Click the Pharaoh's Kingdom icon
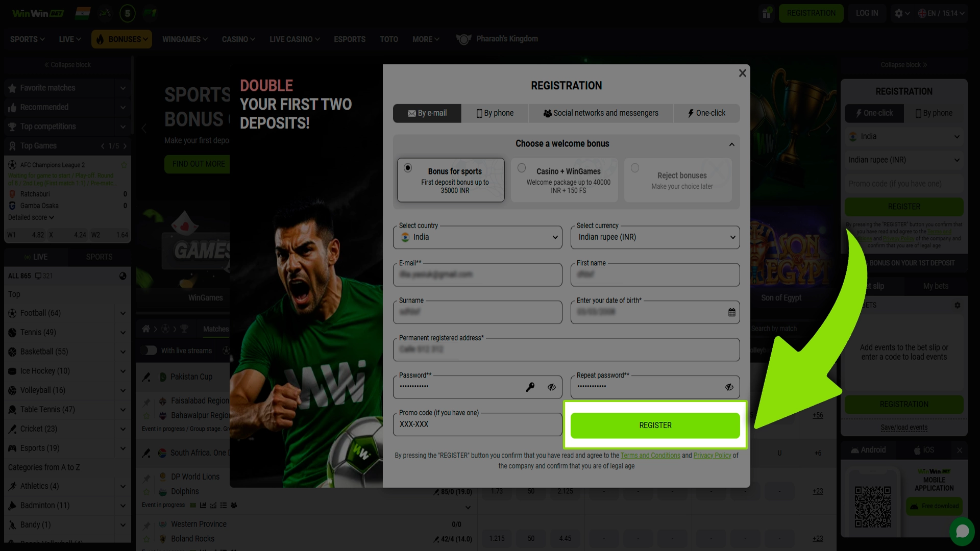Image resolution: width=980 pixels, height=551 pixels. point(463,39)
